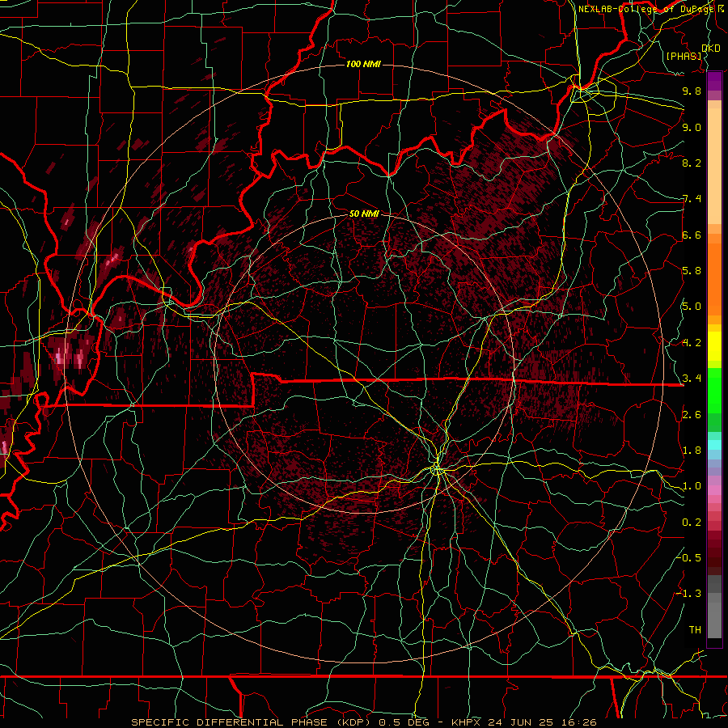The width and height of the screenshot is (728, 728).
Task: Click the 9.0 value on the color scale
Action: pos(692,127)
